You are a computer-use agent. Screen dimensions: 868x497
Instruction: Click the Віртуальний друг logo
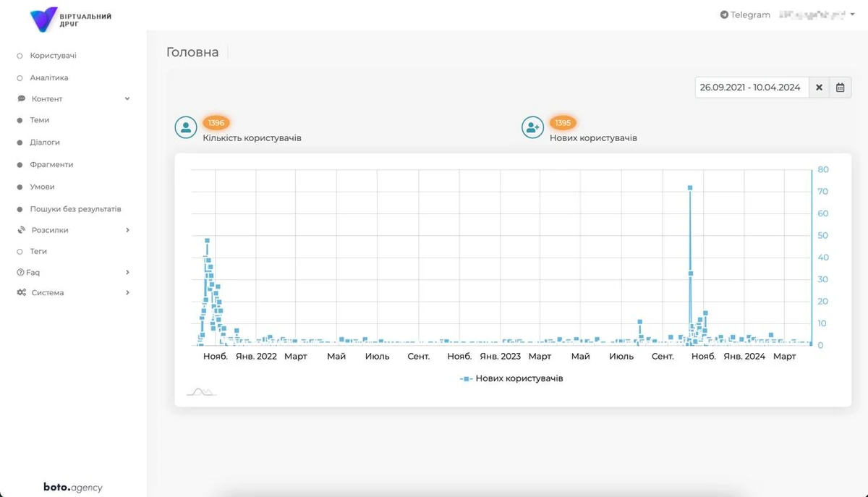pos(71,20)
